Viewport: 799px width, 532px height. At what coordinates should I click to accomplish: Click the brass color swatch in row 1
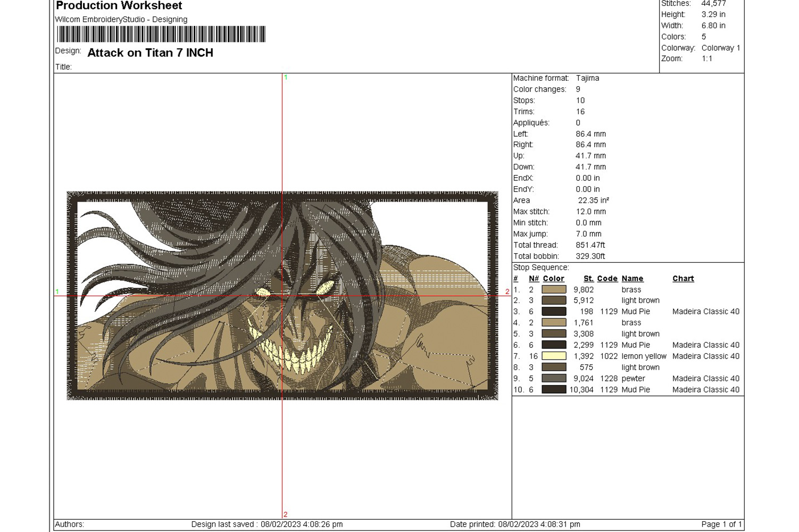point(554,289)
